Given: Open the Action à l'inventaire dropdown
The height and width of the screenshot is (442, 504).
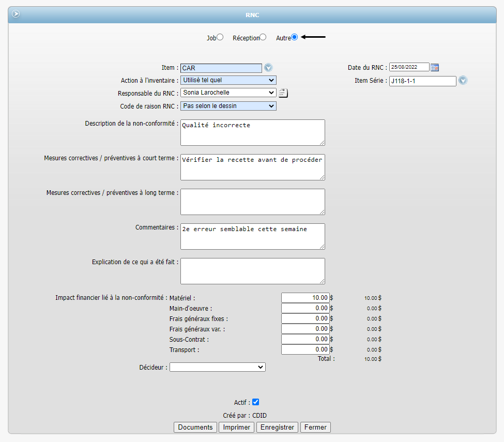Looking at the screenshot, I should tap(228, 80).
